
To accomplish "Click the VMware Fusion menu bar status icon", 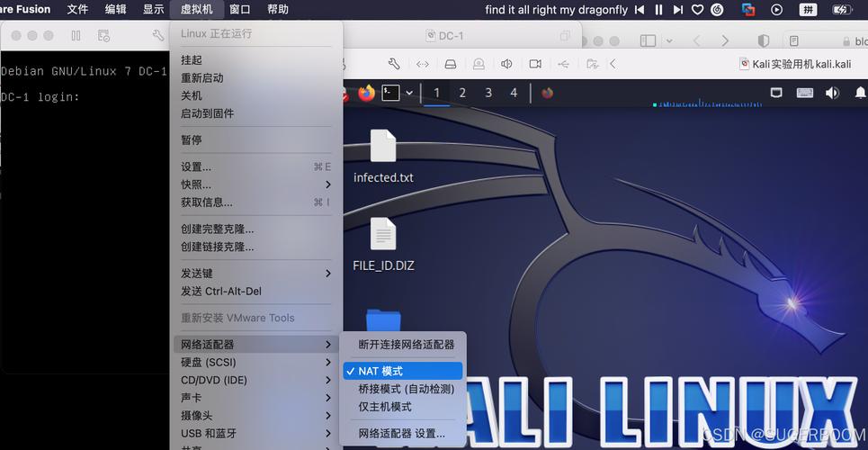I will point(748,9).
